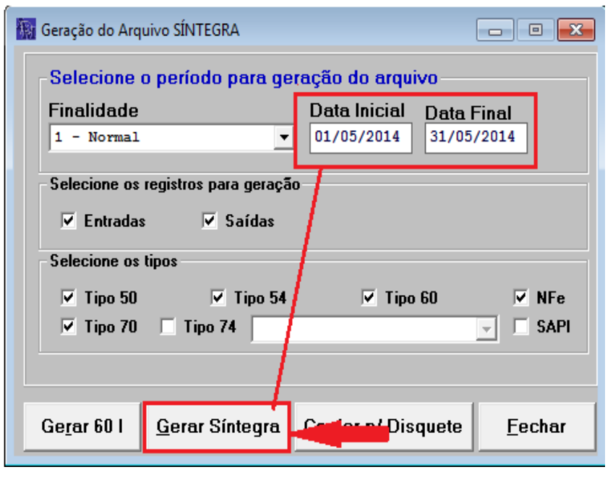Image resolution: width=613 pixels, height=480 pixels.
Task: Maximize the SÍNTEGRA dialog window
Action: (x=535, y=30)
